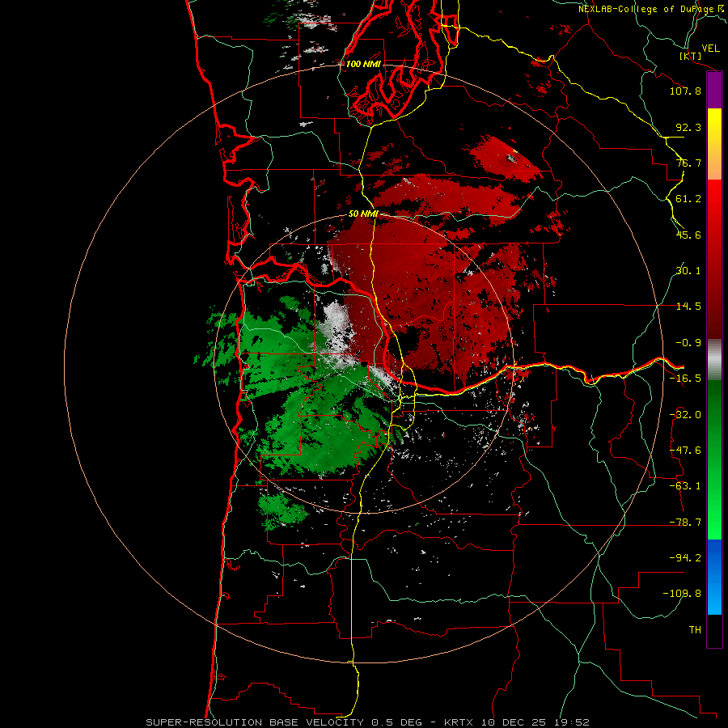
Task: Click the -109.8 value on the velocity scale
Action: tap(682, 594)
